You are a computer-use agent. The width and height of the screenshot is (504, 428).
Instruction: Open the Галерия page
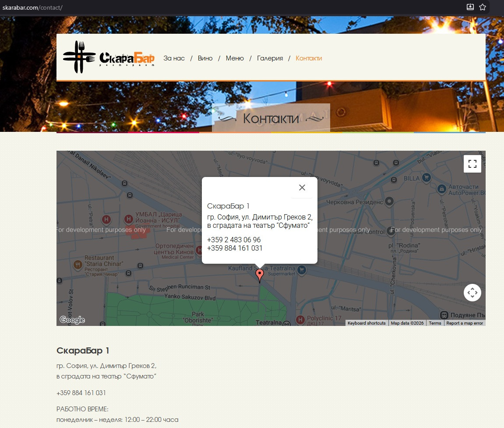click(x=270, y=58)
